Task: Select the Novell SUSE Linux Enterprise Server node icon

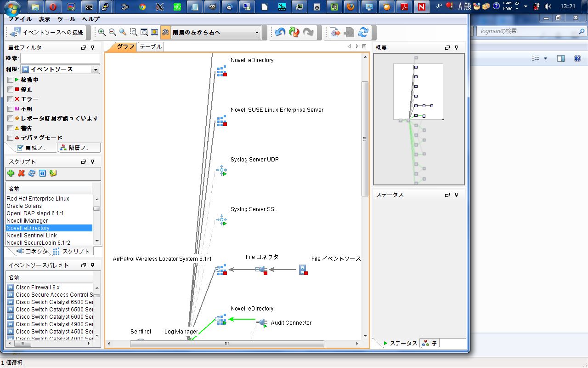Action: coord(222,121)
